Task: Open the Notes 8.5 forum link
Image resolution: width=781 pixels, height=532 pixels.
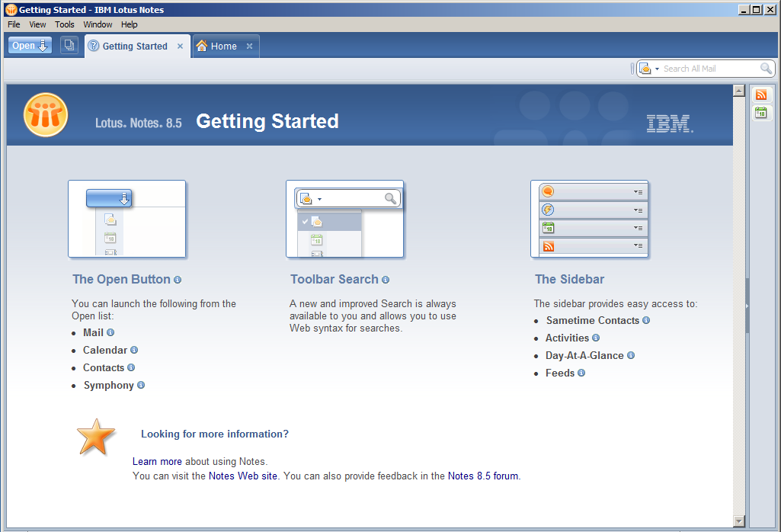Action: pyautogui.click(x=482, y=476)
